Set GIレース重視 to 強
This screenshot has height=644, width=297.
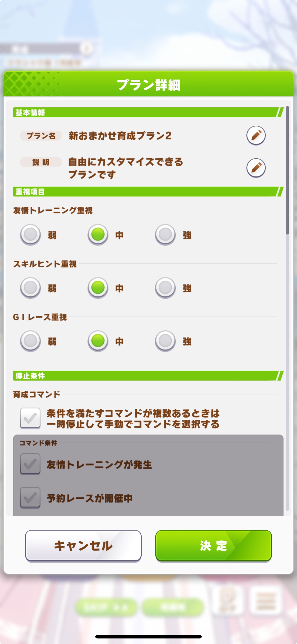[x=165, y=341]
